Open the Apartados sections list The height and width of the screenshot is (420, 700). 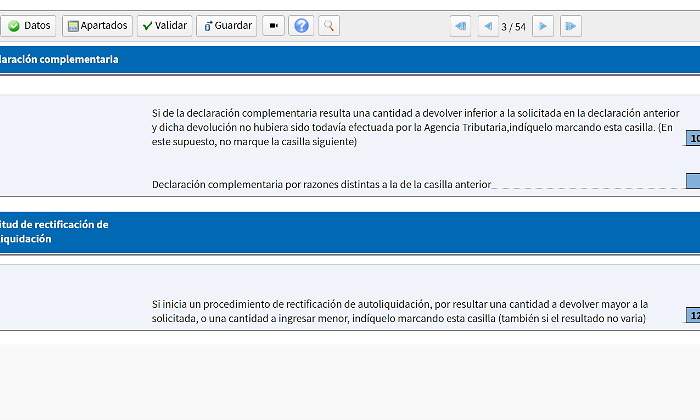point(97,26)
